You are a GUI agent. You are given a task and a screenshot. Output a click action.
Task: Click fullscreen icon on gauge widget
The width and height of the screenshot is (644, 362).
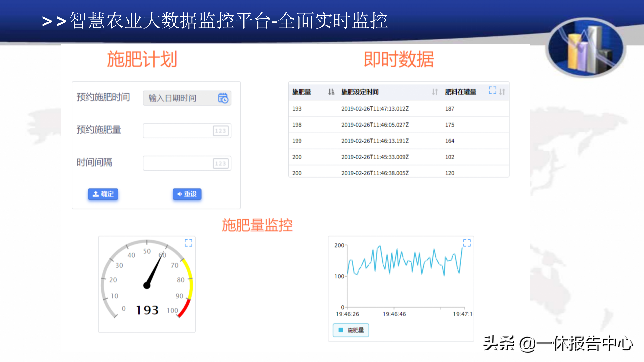188,243
